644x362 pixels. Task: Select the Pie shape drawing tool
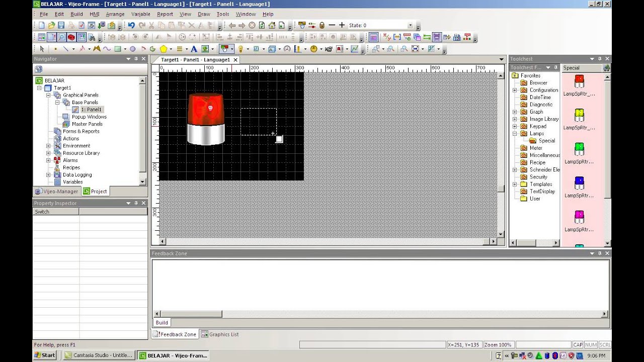(x=152, y=49)
